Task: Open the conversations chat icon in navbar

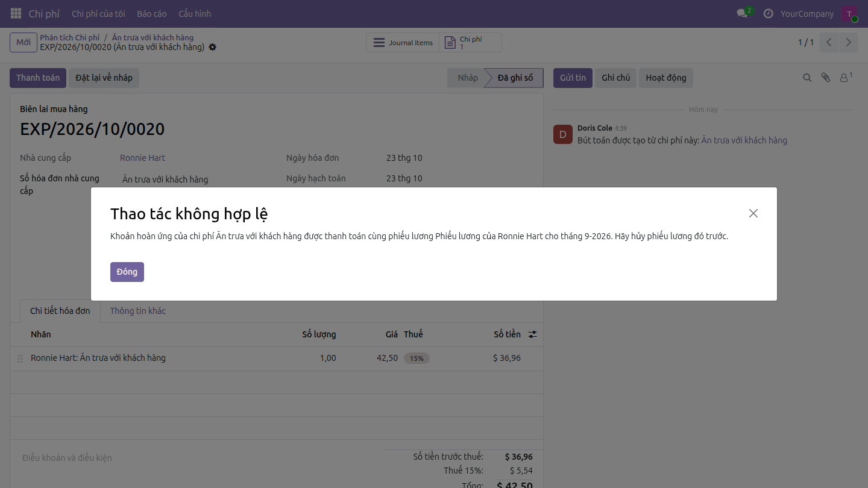Action: click(x=742, y=13)
